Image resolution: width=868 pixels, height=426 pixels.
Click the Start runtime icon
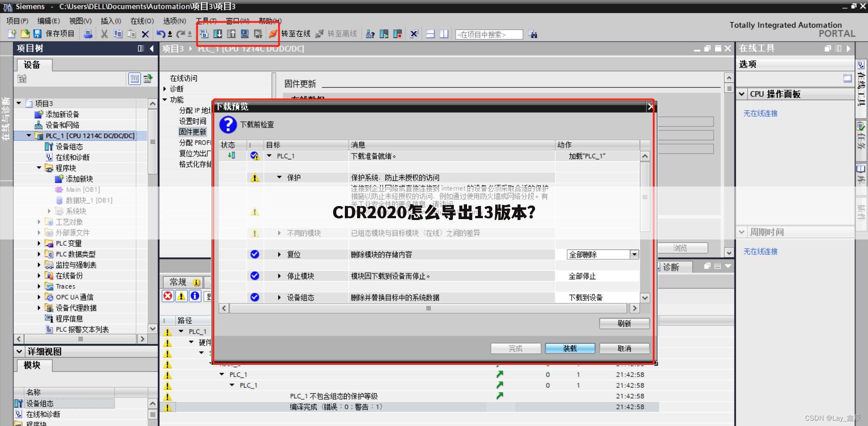point(258,34)
